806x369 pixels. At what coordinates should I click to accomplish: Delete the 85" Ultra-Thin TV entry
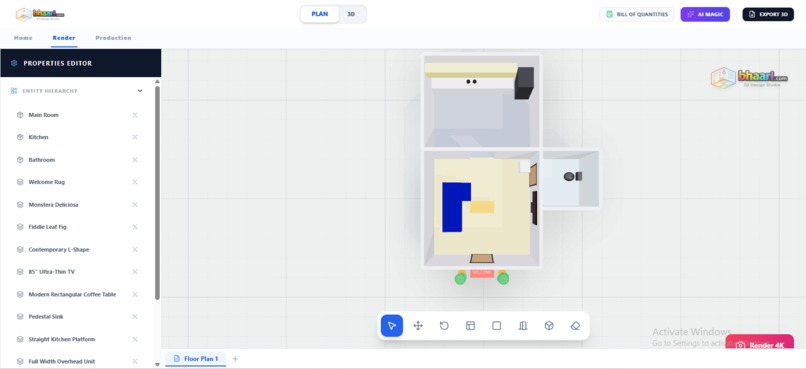[x=135, y=272]
